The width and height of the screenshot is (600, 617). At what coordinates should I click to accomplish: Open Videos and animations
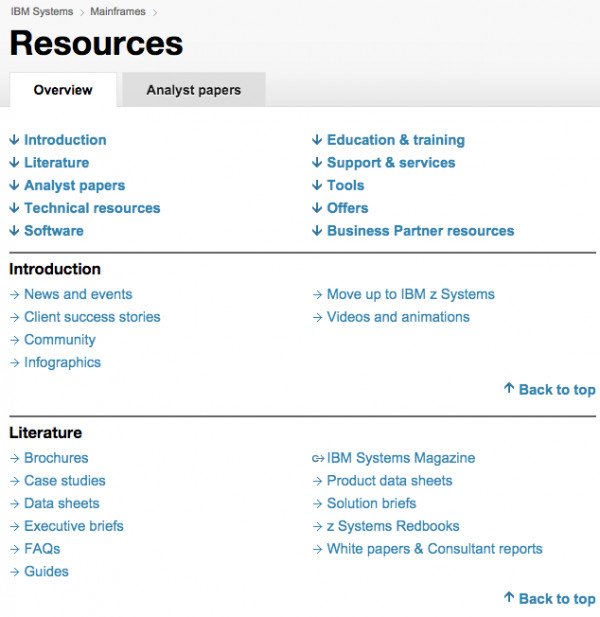tap(398, 317)
